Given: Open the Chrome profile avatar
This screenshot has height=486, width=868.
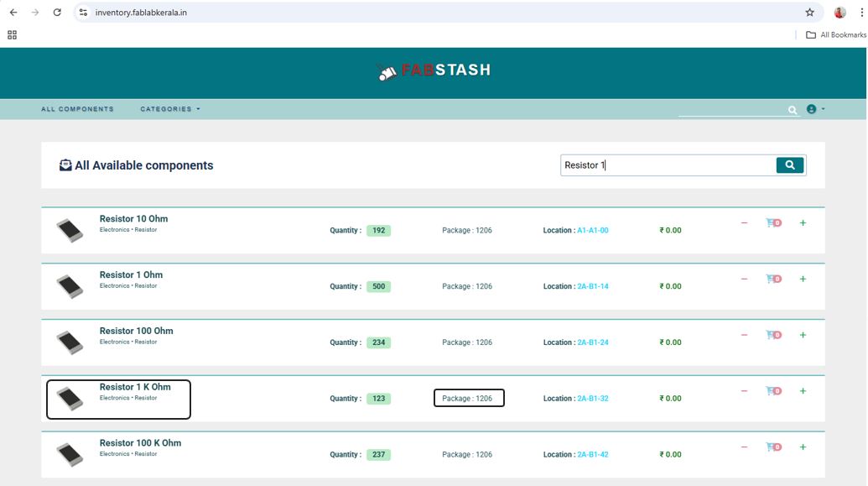Looking at the screenshot, I should (x=839, y=13).
